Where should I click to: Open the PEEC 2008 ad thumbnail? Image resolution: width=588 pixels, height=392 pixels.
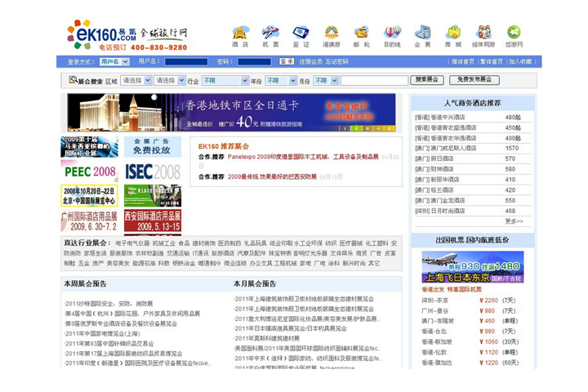[x=89, y=171]
